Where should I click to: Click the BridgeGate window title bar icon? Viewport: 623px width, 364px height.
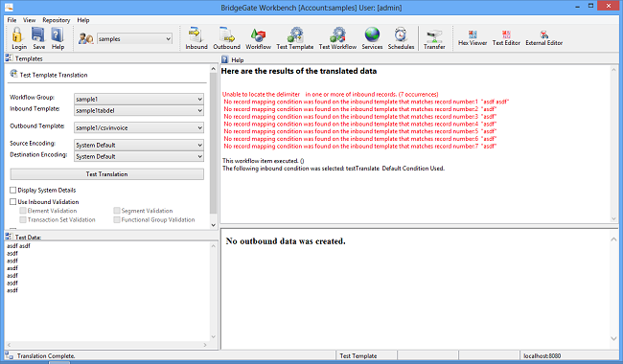(x=9, y=7)
